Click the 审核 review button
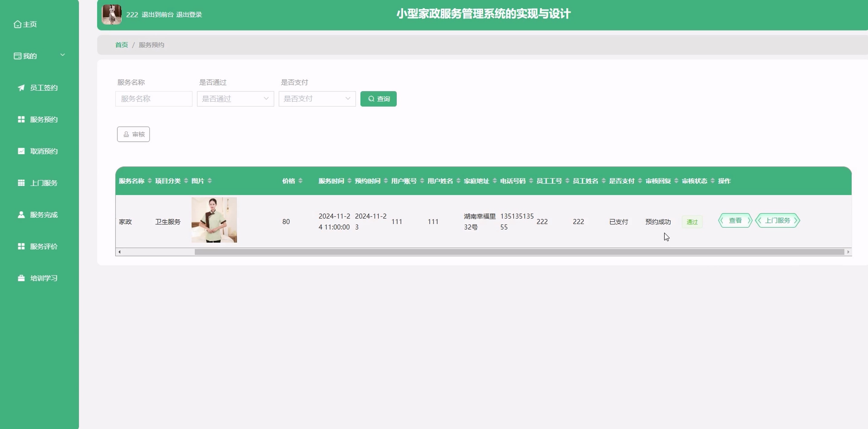The image size is (868, 429). pos(133,134)
